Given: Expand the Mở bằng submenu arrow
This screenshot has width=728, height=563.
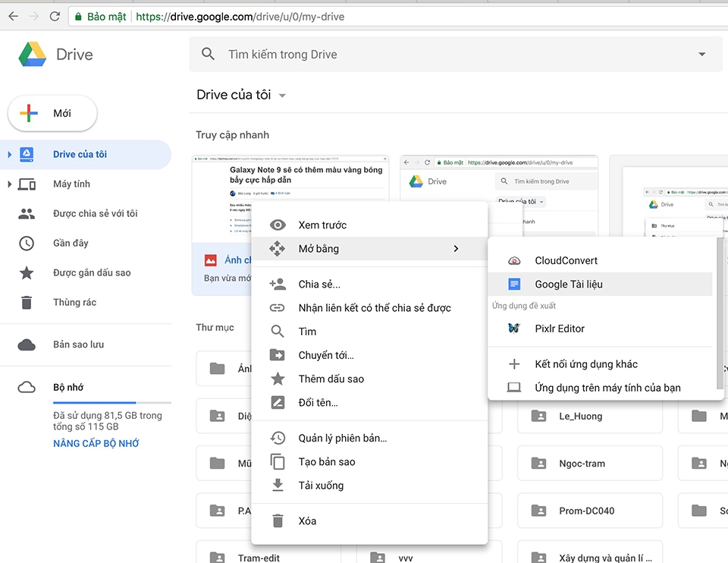Looking at the screenshot, I should point(456,248).
